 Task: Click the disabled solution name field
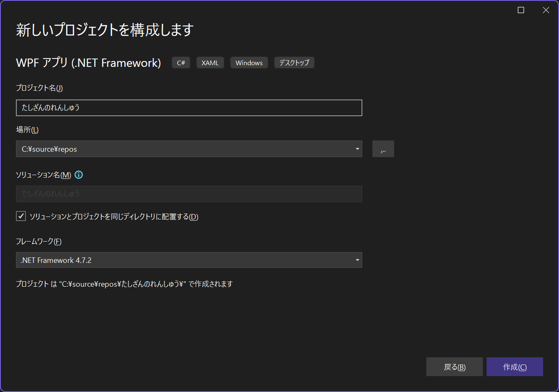tap(189, 194)
